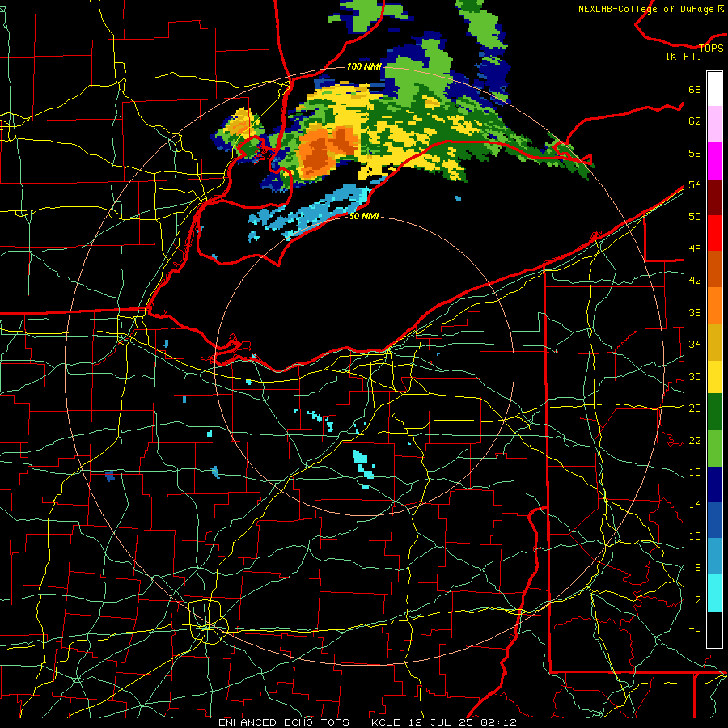
Task: Click the 50 legend value
Action: [695, 217]
